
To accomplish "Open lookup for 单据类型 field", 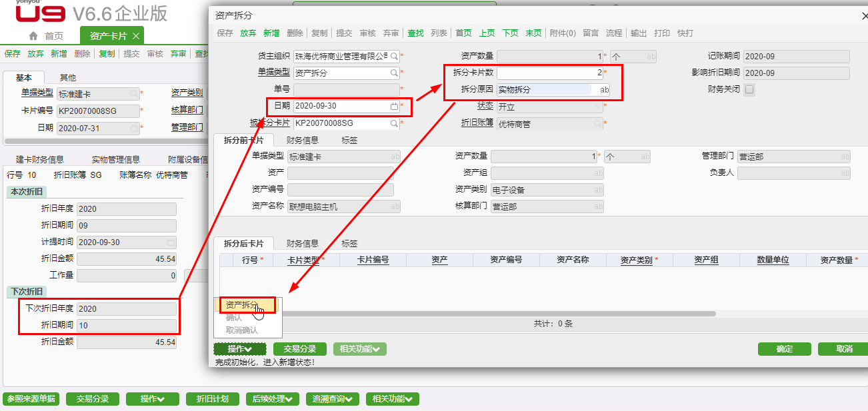I will pos(394,73).
